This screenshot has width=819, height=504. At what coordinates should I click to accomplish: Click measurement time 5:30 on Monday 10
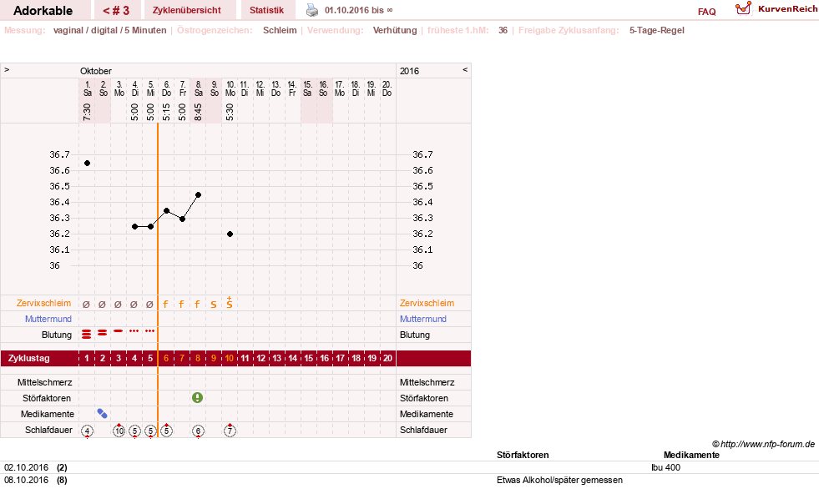tap(230, 112)
